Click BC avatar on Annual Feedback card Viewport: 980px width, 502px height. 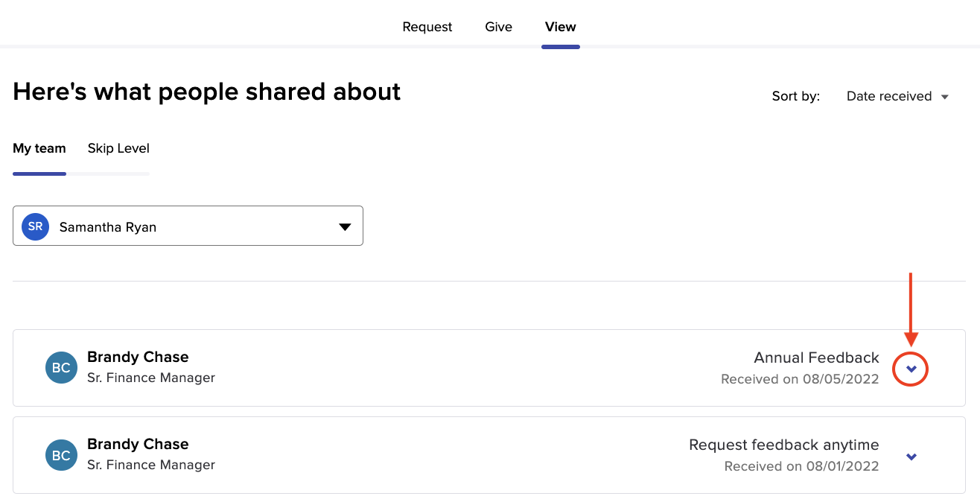click(61, 368)
